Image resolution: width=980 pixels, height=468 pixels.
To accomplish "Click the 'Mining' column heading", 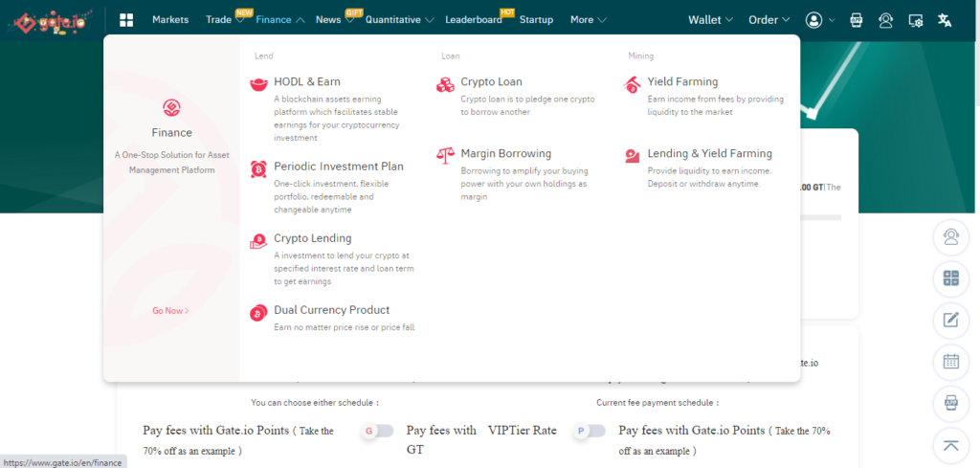I will coord(640,56).
